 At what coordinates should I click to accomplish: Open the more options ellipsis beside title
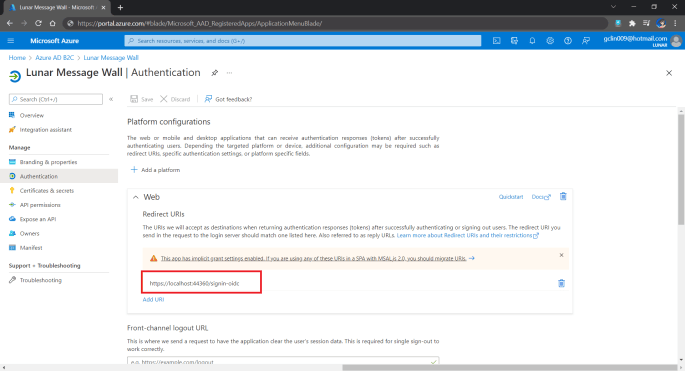229,73
